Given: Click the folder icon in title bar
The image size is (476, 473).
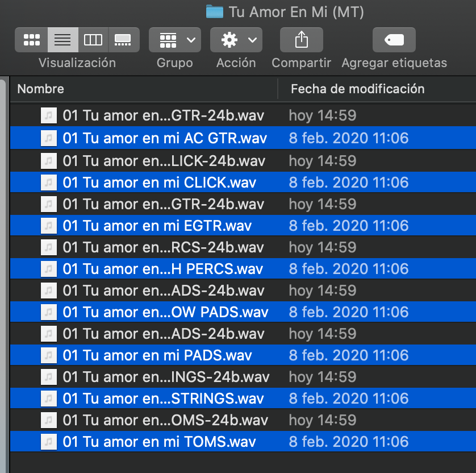Looking at the screenshot, I should click(215, 12).
